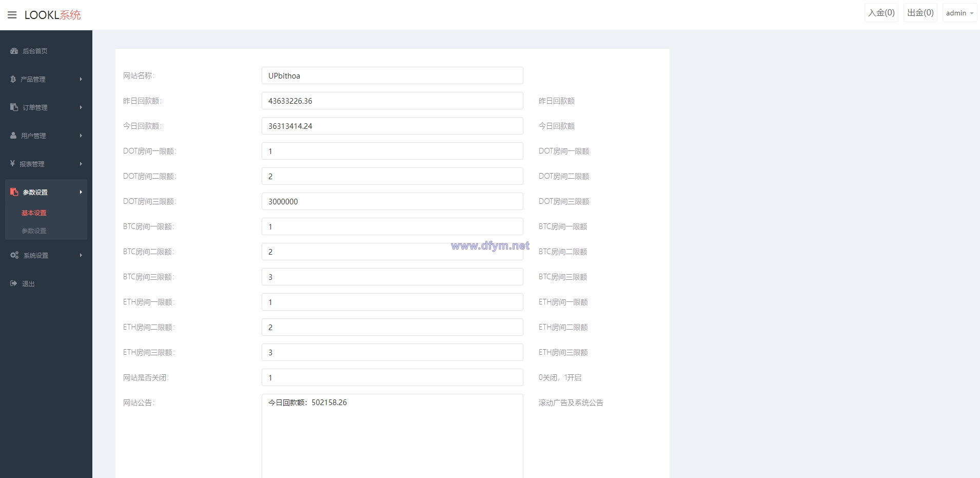Expand the 系统设置 submenu arrow
Viewport: 980px width, 478px height.
coord(81,255)
